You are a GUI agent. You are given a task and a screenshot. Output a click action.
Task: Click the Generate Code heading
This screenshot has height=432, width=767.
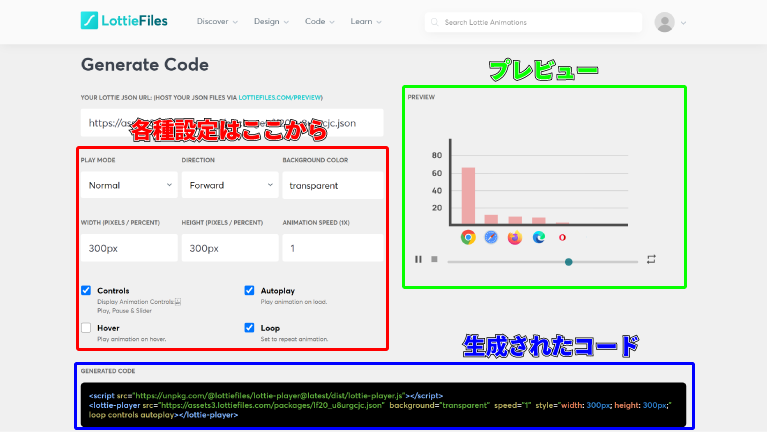(x=145, y=65)
